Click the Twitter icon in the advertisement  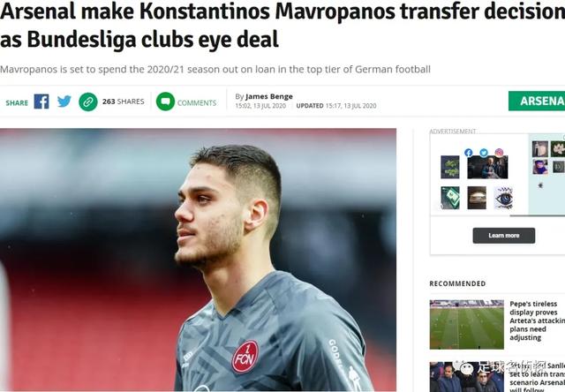point(484,153)
